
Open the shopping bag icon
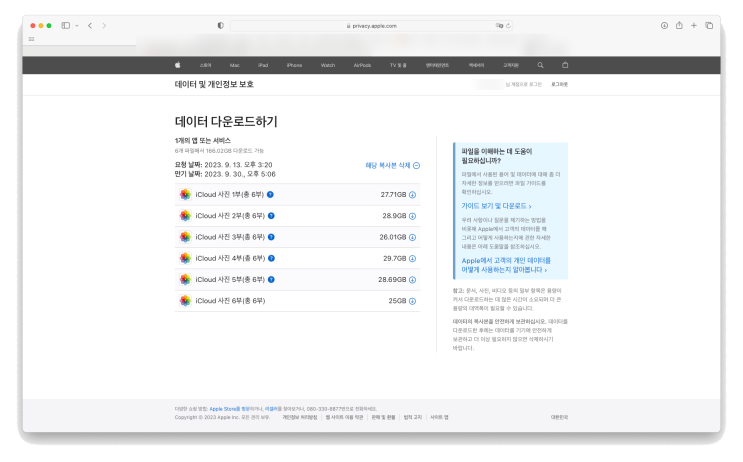(x=565, y=65)
